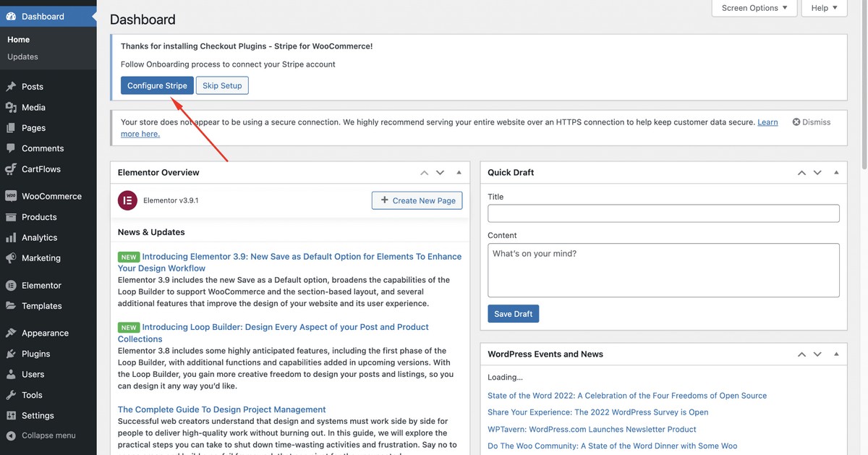Click the Analytics bar chart icon

pyautogui.click(x=11, y=237)
